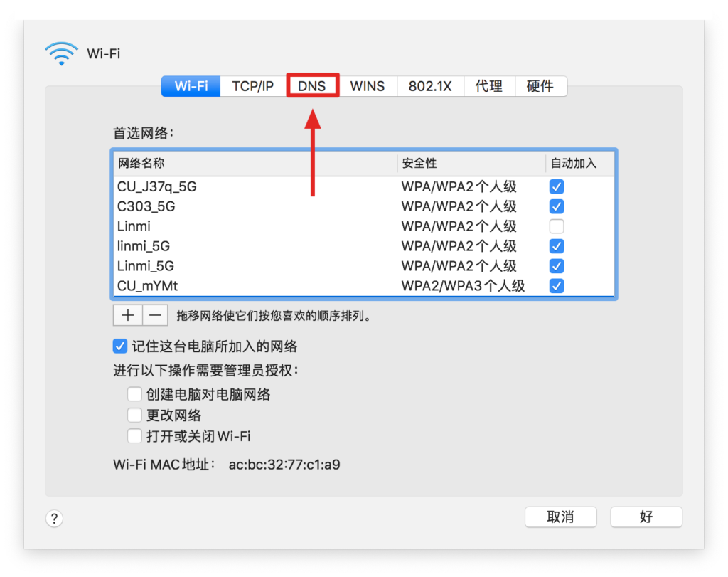The image size is (728, 577).
Task: Confirm with the 好 button
Action: pyautogui.click(x=646, y=517)
